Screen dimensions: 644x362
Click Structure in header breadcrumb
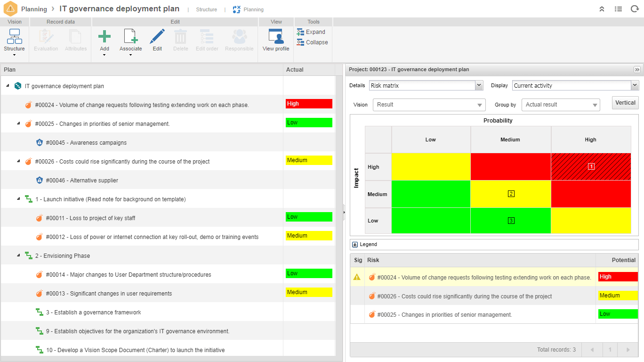(207, 9)
